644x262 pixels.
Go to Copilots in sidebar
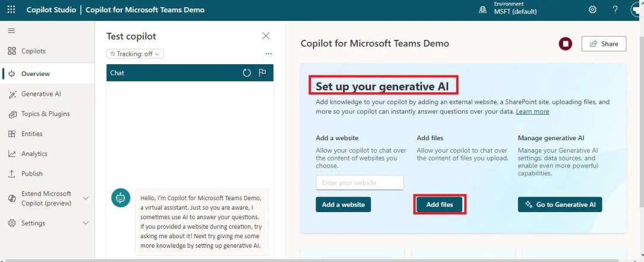pyautogui.click(x=33, y=51)
